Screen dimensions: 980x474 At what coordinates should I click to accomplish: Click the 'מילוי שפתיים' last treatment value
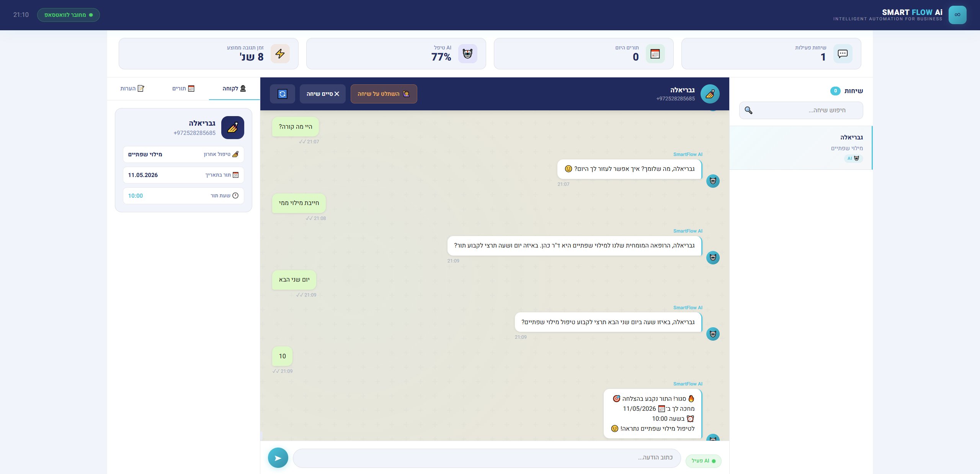145,154
